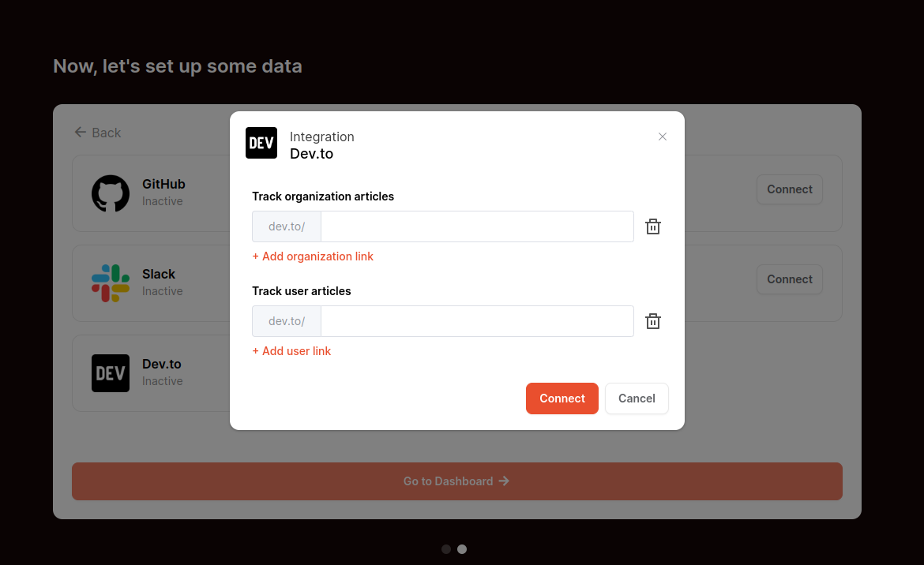Screen dimensions: 924x565
Task: Click the Slack logo icon
Action: (x=111, y=283)
